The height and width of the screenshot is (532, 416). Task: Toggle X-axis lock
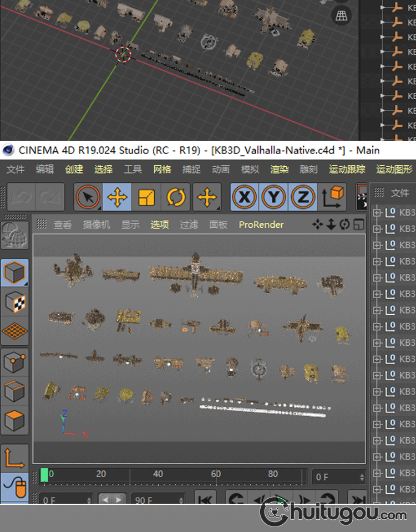coord(245,197)
